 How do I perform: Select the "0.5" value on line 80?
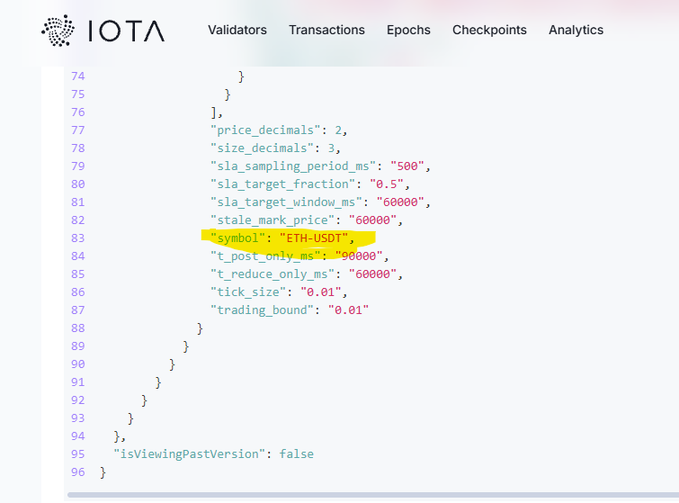point(387,184)
